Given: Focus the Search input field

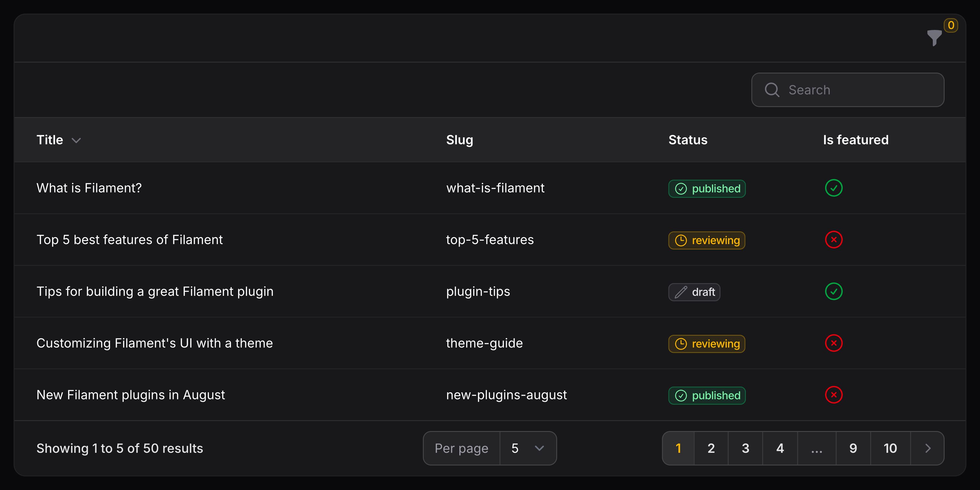Looking at the screenshot, I should pos(848,90).
